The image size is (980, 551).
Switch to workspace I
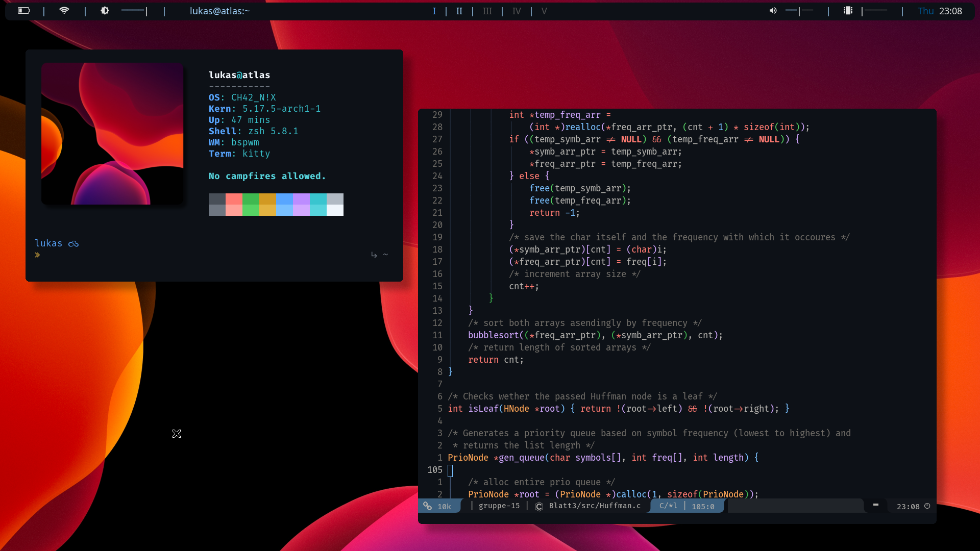coord(434,11)
